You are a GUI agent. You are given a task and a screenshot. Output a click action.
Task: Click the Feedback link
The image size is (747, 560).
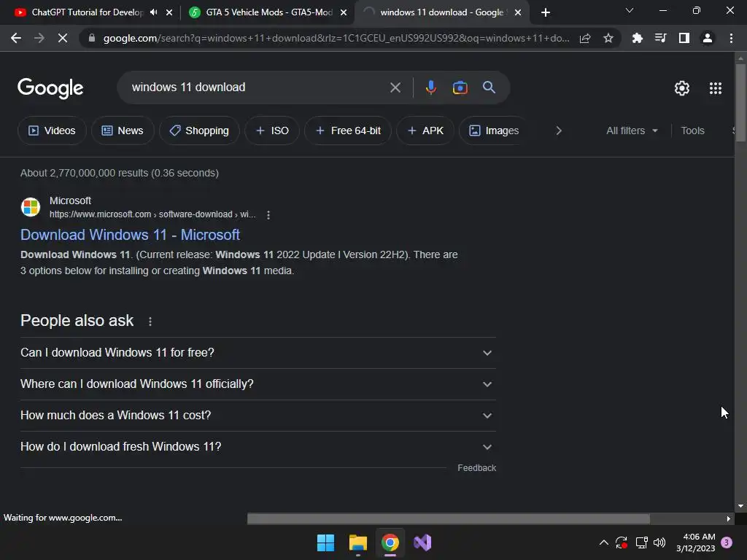coord(476,468)
